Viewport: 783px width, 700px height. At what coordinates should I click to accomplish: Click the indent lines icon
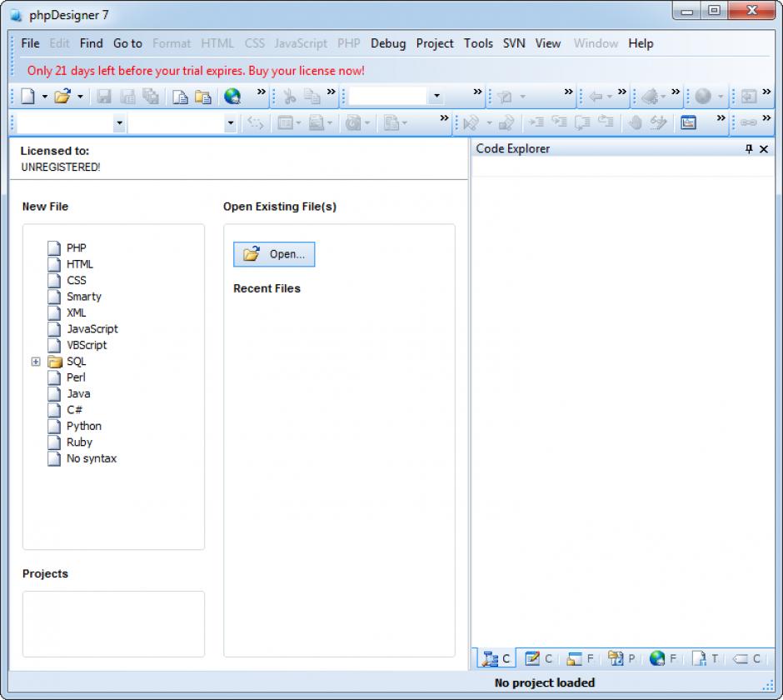[x=536, y=122]
